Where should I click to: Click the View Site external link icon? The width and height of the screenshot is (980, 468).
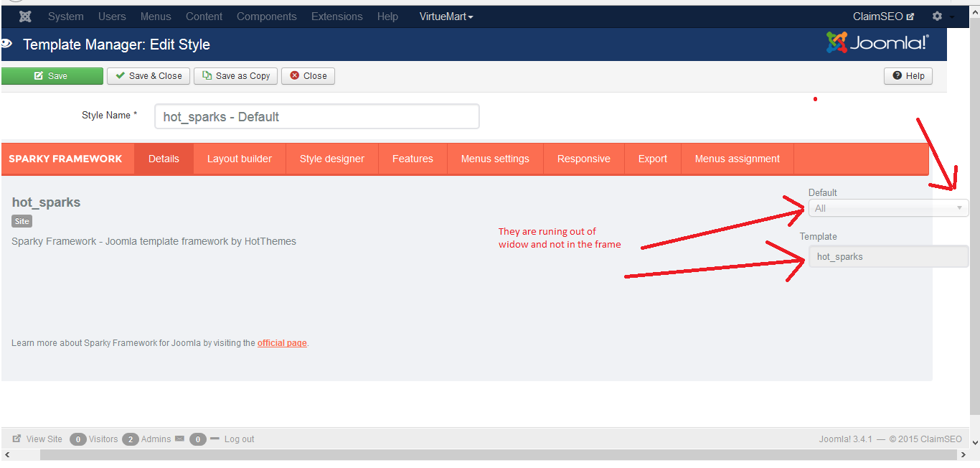[x=17, y=439]
